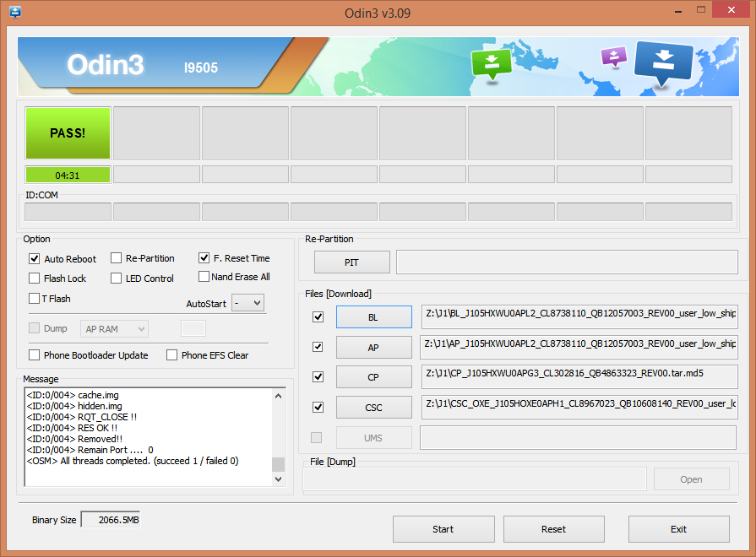Screen dimensions: 756x557
Task: Click the green PASS! status box
Action: (68, 133)
